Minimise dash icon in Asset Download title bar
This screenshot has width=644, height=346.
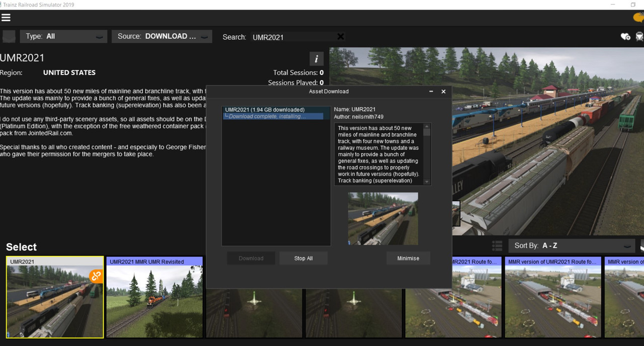[431, 92]
